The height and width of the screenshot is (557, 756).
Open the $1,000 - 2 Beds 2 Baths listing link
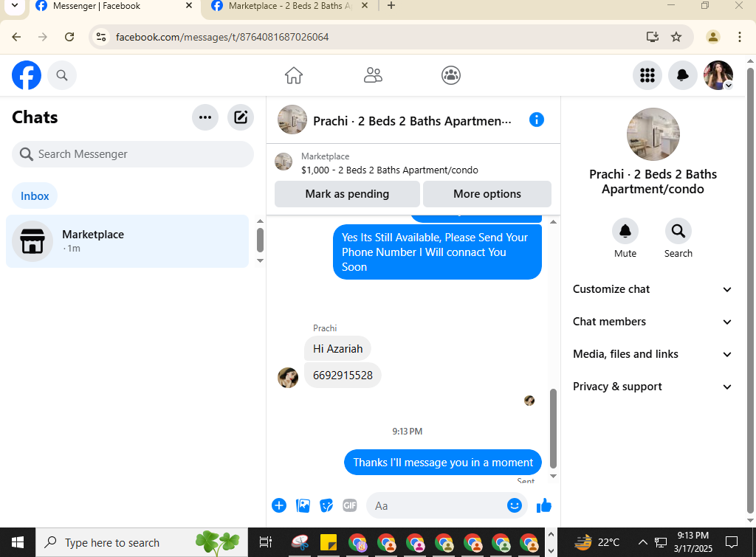pos(390,170)
